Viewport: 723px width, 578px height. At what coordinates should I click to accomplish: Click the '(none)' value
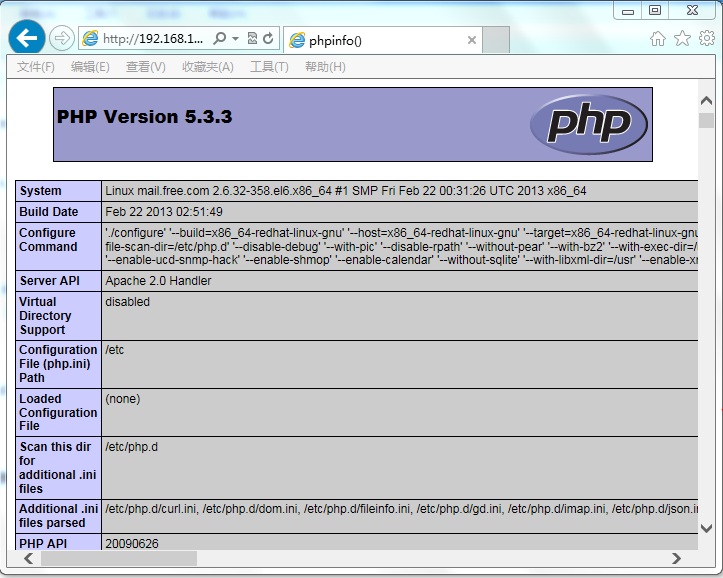click(x=123, y=399)
